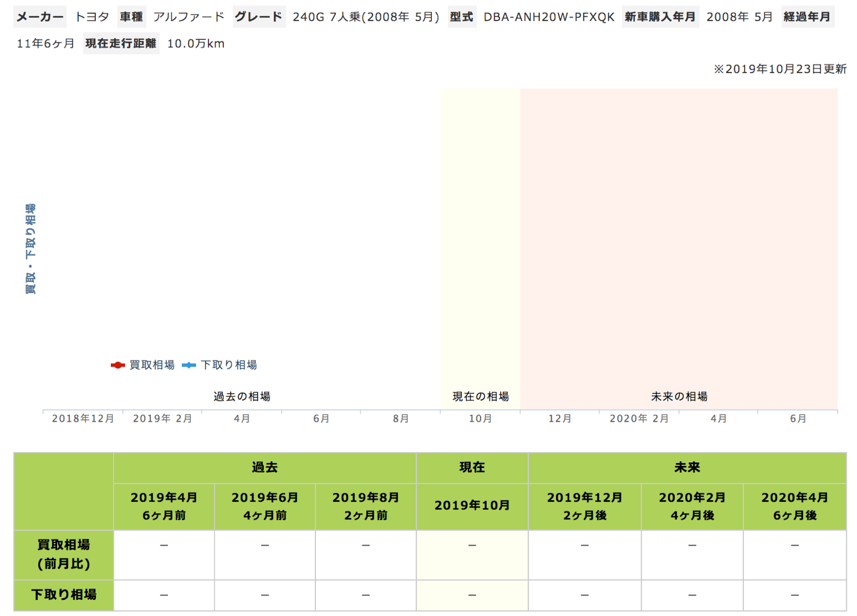Click the blue 下取り相場 legend marker
Image resolution: width=857 pixels, height=616 pixels.
tap(189, 365)
